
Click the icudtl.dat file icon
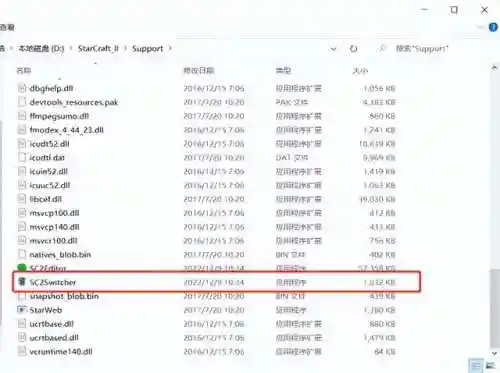22,157
